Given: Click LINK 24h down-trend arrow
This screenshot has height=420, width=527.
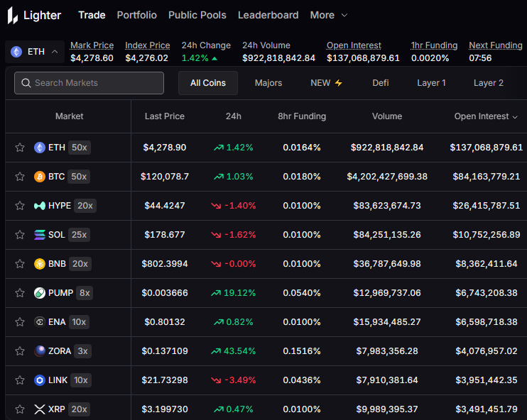Looking at the screenshot, I should [216, 380].
